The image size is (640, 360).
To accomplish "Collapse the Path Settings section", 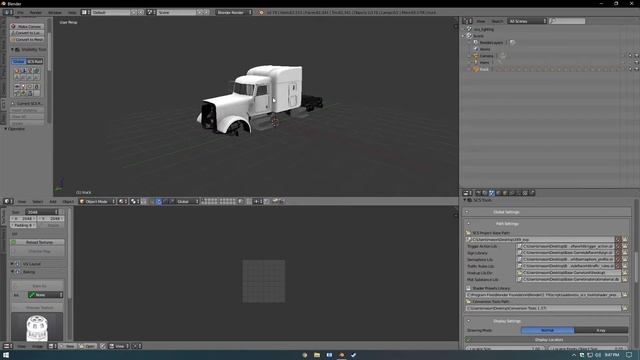I will click(469, 224).
